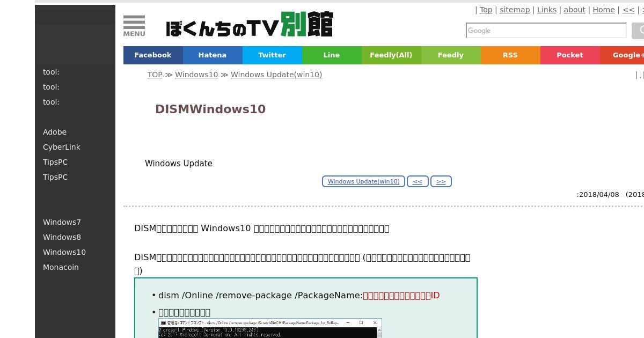Open the sitemap link
The height and width of the screenshot is (338, 644).
[x=515, y=10]
